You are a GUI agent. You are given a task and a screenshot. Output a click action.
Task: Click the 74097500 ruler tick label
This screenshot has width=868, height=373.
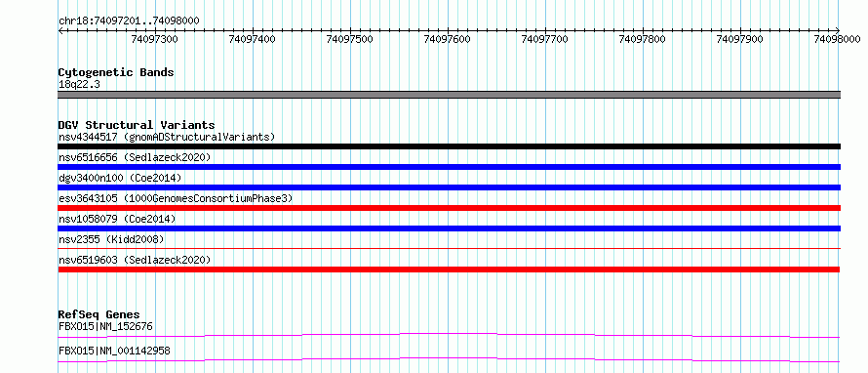click(350, 39)
